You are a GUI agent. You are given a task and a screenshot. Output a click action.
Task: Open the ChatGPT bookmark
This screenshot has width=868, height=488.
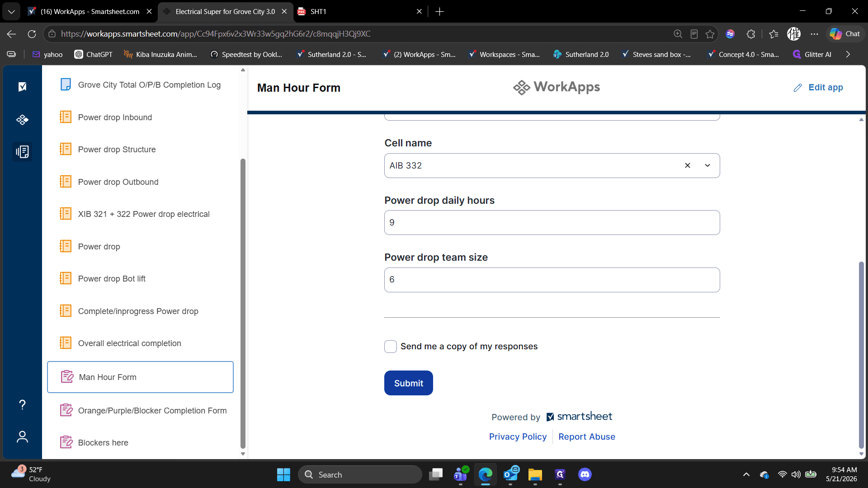[93, 54]
